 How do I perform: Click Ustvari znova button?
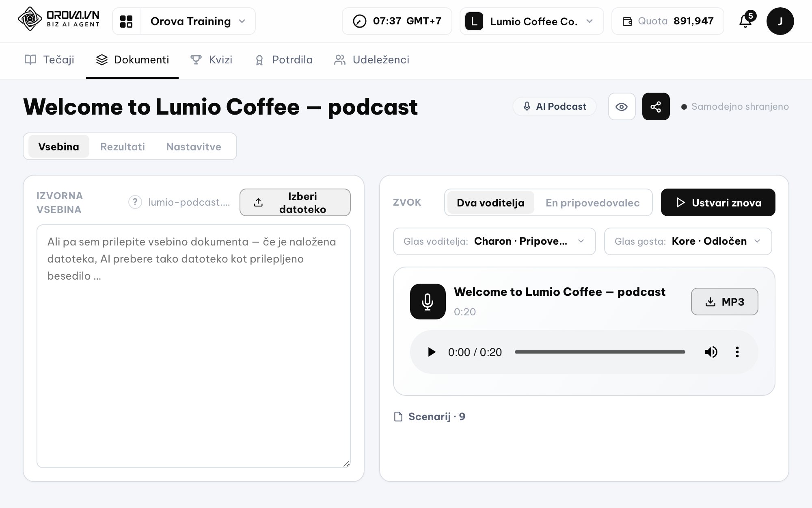718,202
